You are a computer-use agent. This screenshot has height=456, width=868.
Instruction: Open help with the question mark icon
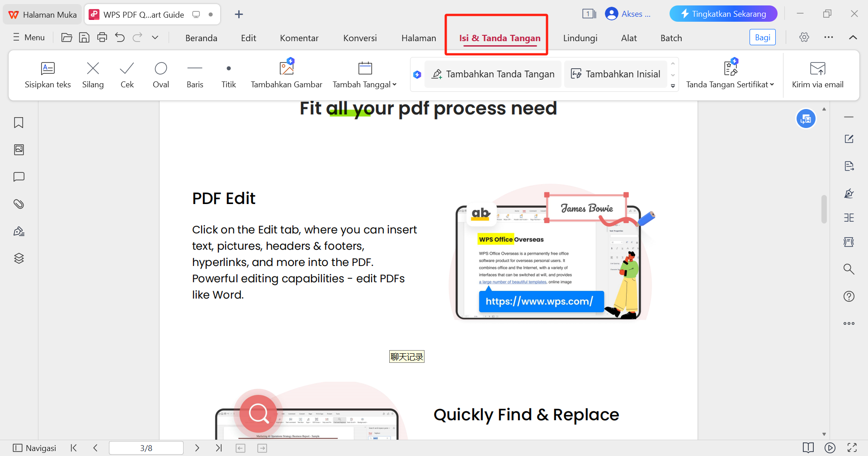click(849, 296)
